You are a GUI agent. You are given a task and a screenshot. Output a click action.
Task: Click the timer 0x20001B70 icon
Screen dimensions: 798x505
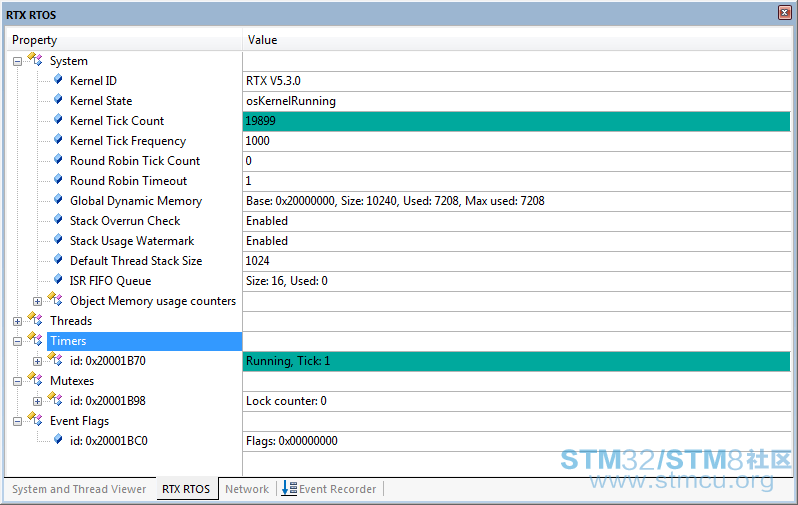pos(55,359)
